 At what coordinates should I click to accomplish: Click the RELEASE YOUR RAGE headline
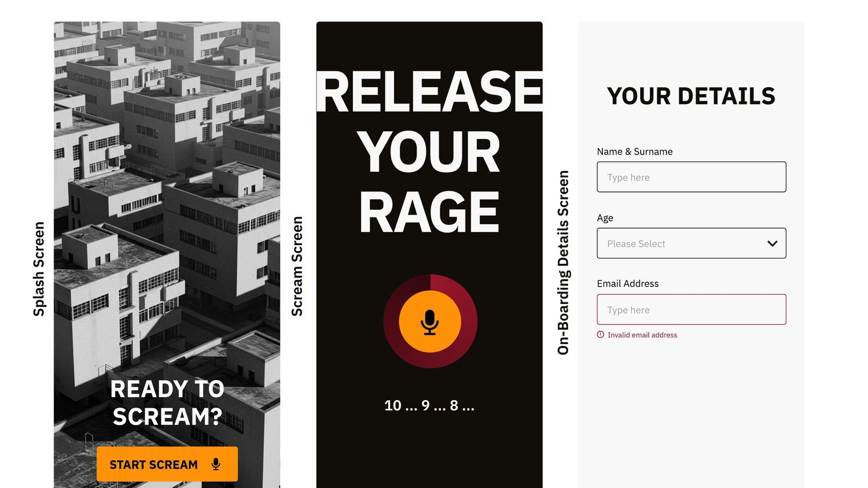click(x=429, y=152)
